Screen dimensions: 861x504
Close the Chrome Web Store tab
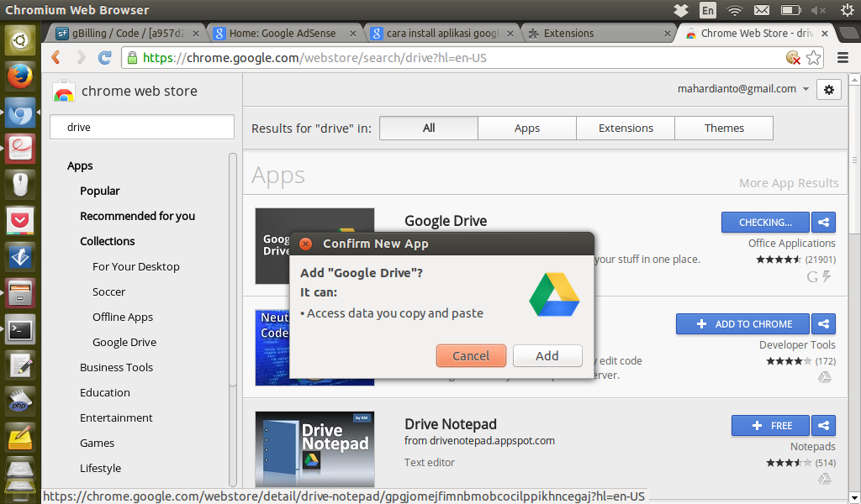point(824,34)
